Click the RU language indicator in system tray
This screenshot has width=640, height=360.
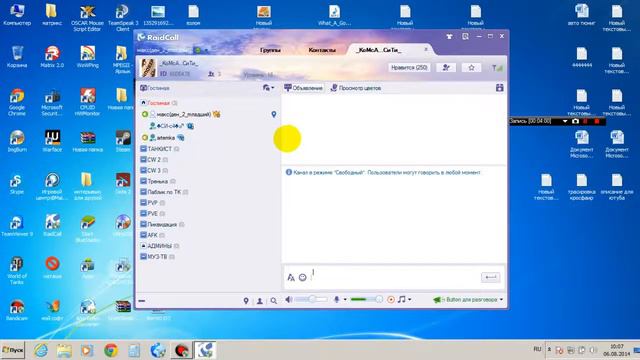[537, 349]
